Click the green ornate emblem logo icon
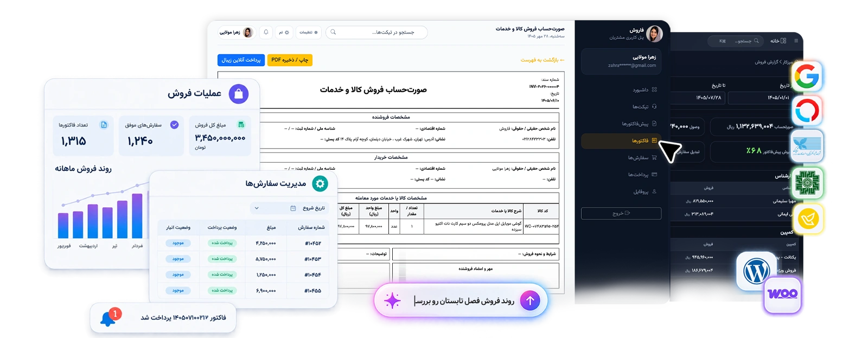868x338 pixels. (x=807, y=183)
